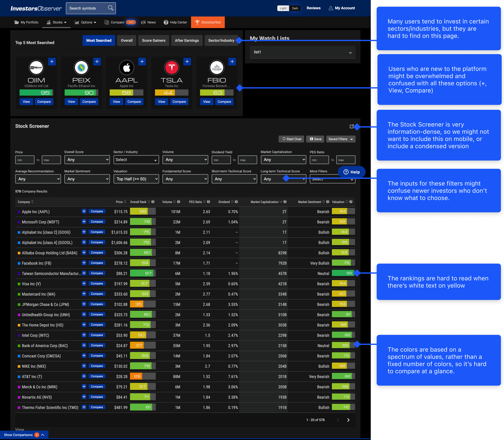Click Show Comparisons bar

(24, 435)
